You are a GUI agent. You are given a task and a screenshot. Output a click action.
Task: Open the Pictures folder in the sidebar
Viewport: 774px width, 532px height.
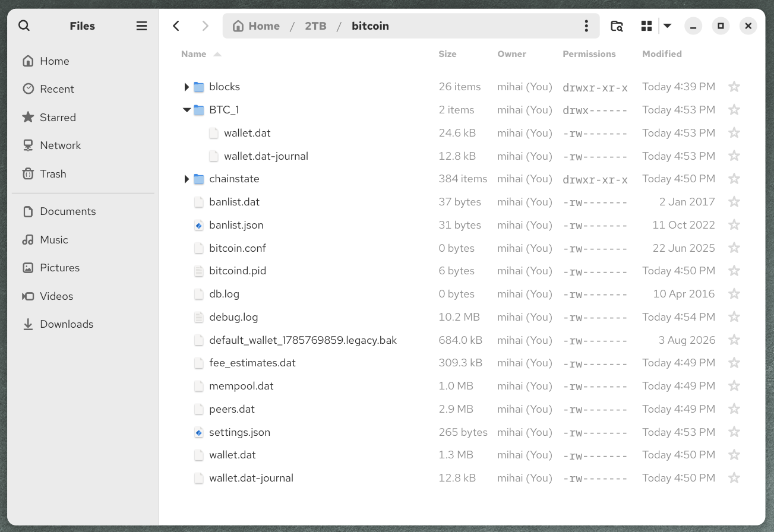83,268
